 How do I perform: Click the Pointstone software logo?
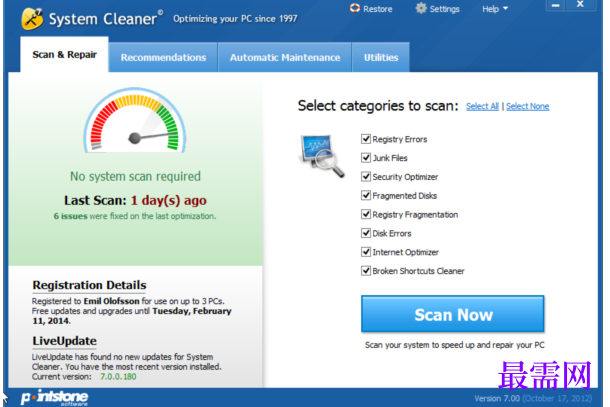(54, 398)
